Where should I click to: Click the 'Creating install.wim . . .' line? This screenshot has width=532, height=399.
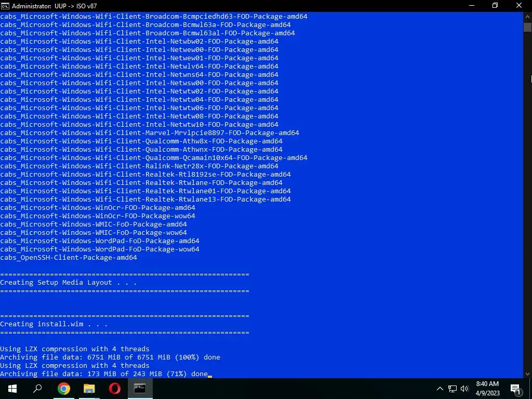coord(54,324)
